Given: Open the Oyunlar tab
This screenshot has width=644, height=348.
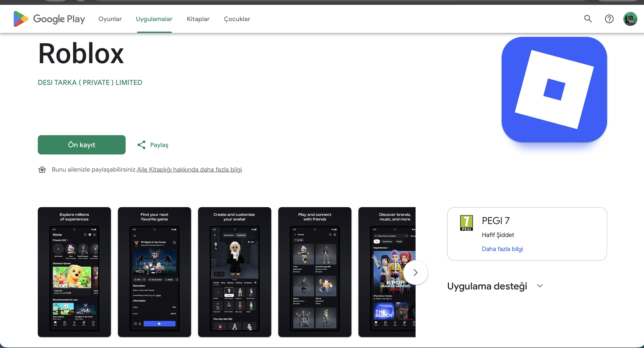Looking at the screenshot, I should [x=110, y=19].
